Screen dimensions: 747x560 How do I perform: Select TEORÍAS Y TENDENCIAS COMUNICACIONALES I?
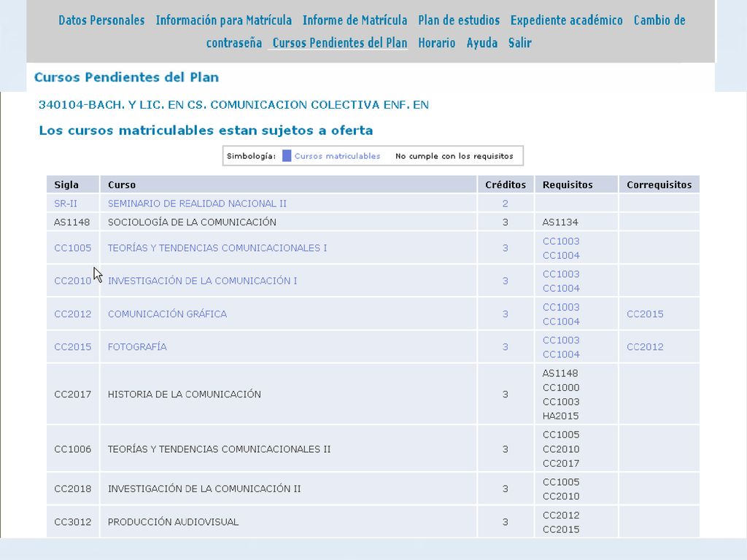pyautogui.click(x=217, y=248)
